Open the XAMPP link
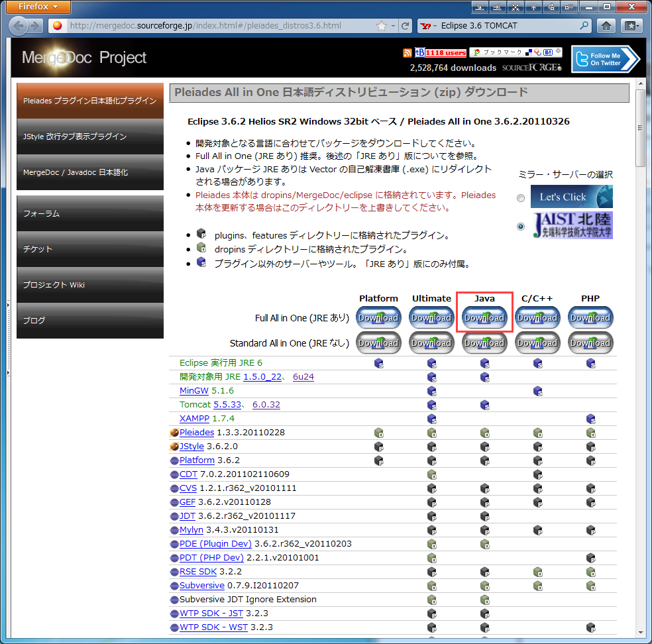The height and width of the screenshot is (644, 652). tap(194, 419)
